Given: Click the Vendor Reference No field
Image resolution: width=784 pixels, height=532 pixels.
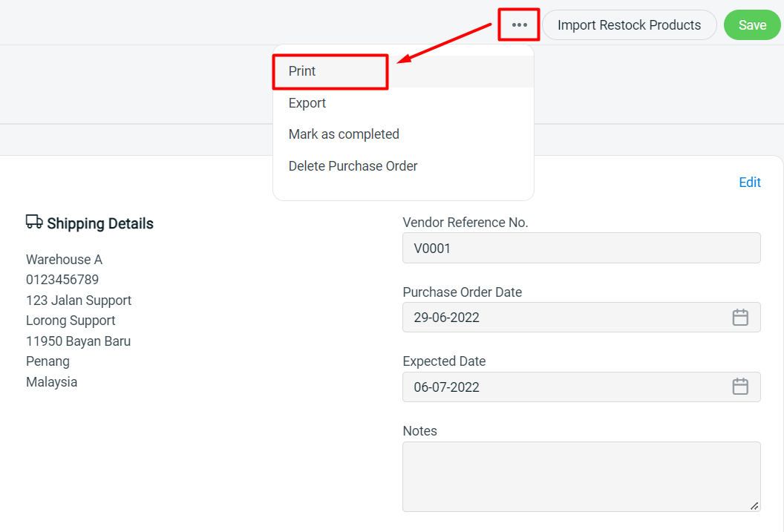Looking at the screenshot, I should 581,248.
